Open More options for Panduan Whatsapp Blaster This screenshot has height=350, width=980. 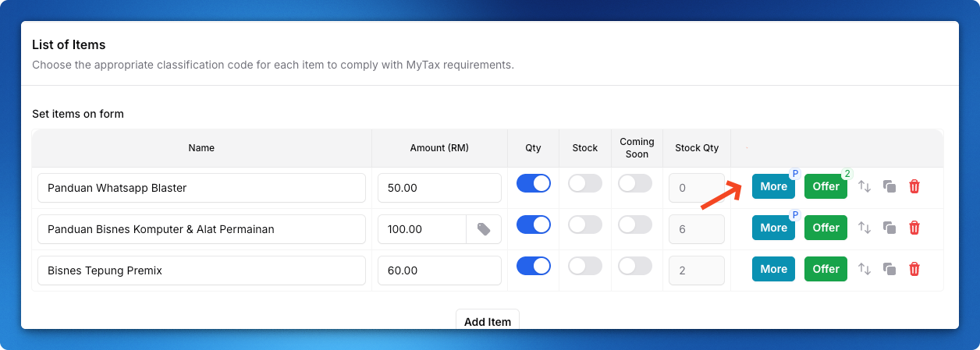772,186
